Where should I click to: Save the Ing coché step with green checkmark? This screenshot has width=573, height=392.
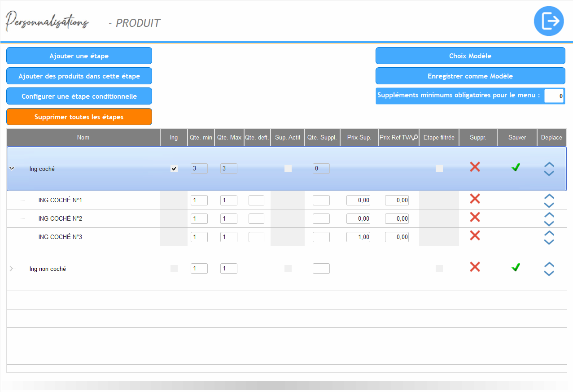coord(516,168)
